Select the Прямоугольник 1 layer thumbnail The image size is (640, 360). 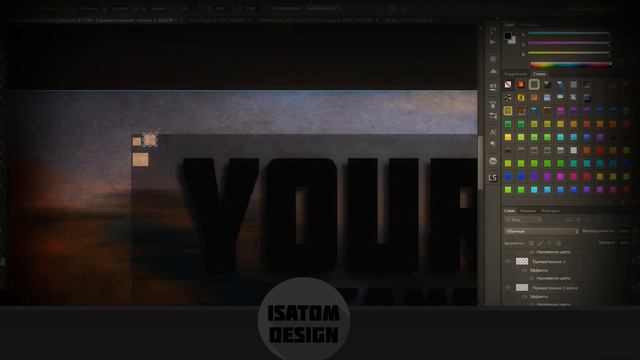pyautogui.click(x=522, y=261)
